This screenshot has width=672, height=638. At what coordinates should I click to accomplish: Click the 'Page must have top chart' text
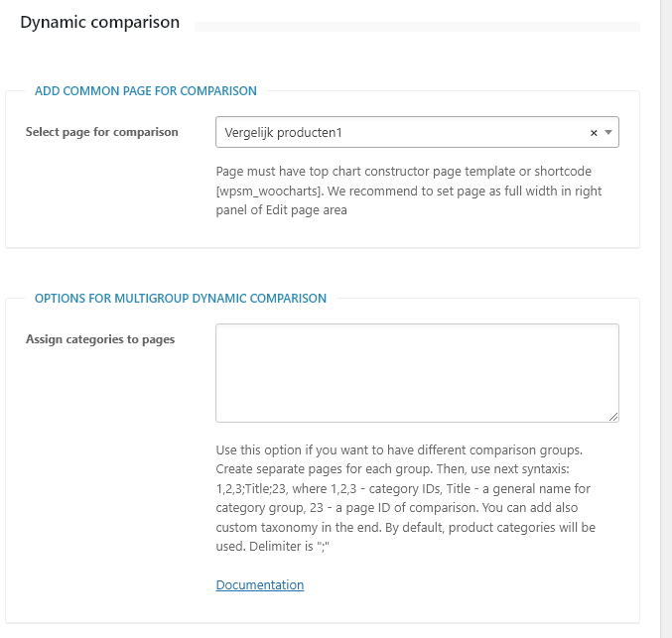point(298,171)
